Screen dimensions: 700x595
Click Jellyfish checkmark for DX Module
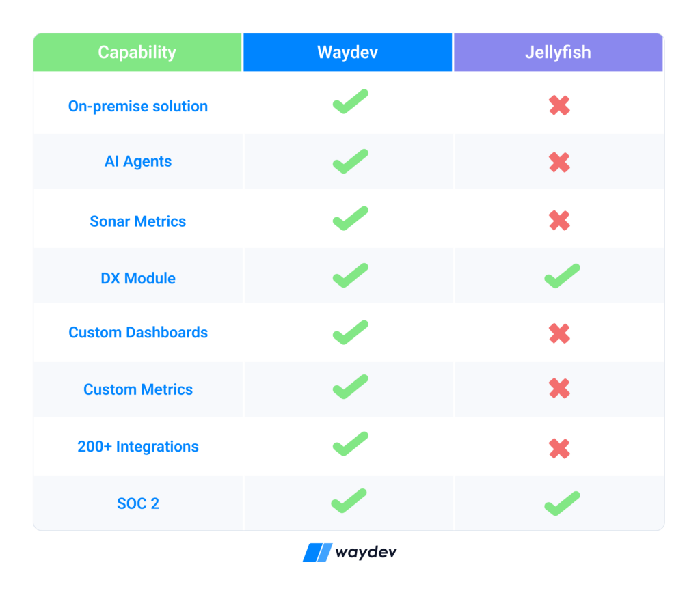[562, 276]
